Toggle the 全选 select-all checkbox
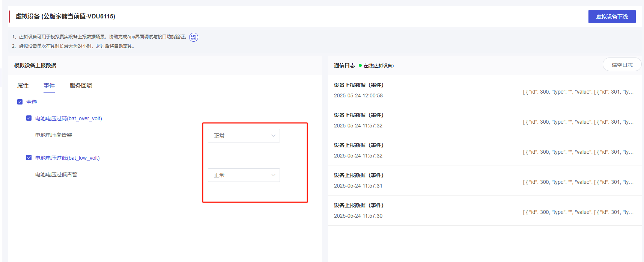This screenshot has height=262, width=644. (x=20, y=102)
